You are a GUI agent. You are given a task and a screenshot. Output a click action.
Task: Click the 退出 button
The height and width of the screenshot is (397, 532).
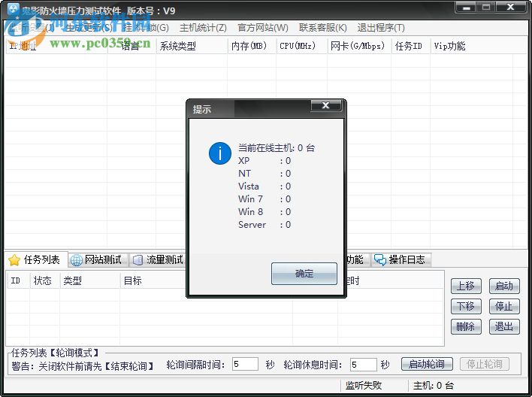504,327
